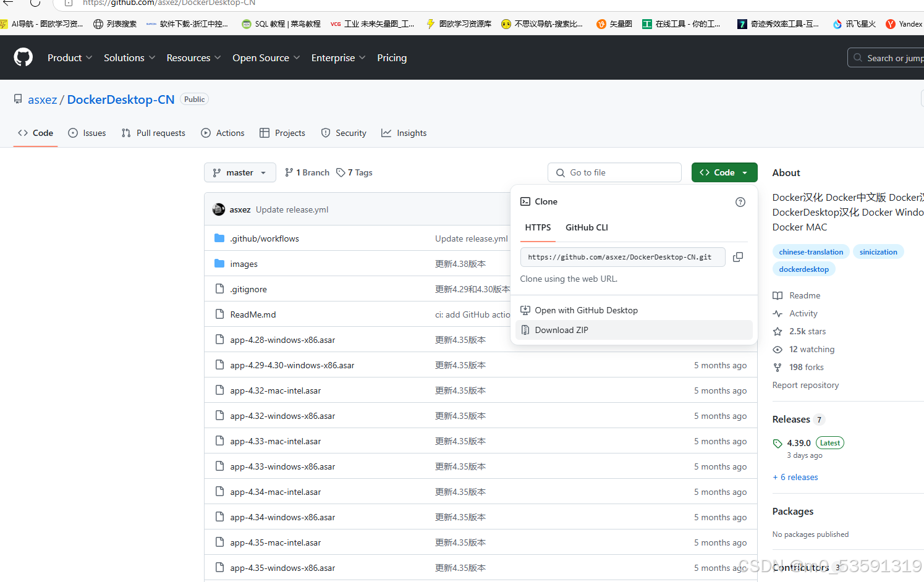Click Report repository link

(805, 385)
